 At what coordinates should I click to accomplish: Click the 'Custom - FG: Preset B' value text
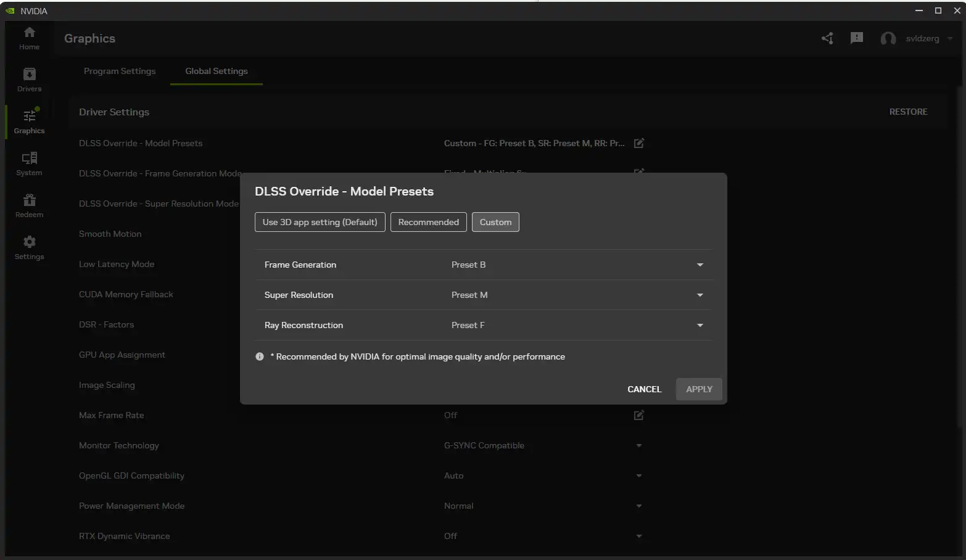tap(534, 143)
